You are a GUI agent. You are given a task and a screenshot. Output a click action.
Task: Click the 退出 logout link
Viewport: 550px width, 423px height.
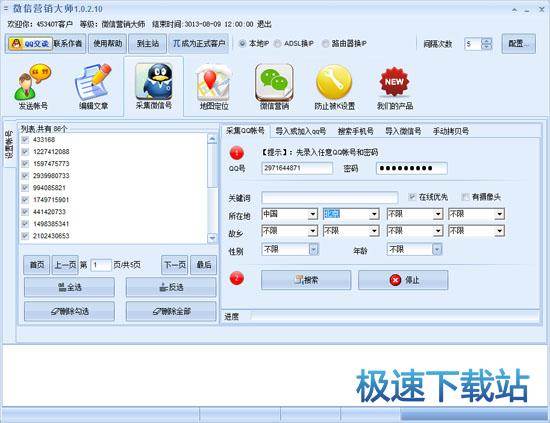pyautogui.click(x=264, y=24)
